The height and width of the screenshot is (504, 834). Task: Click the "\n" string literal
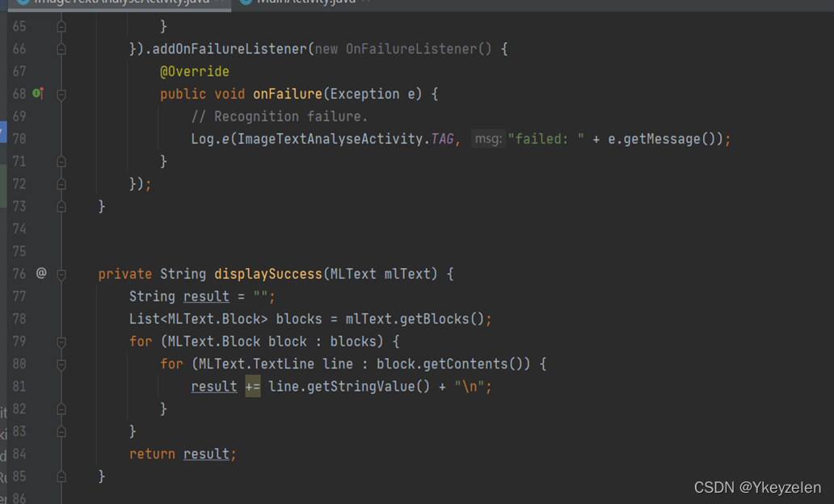coord(469,387)
